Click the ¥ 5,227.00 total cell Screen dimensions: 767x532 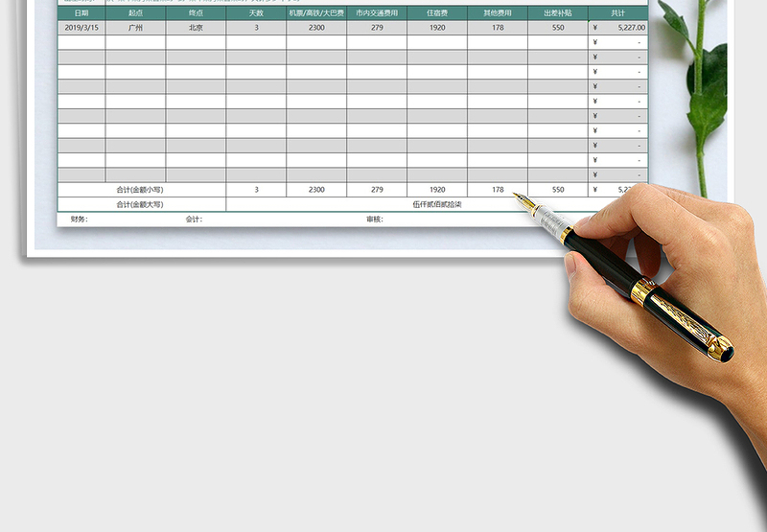pos(618,28)
